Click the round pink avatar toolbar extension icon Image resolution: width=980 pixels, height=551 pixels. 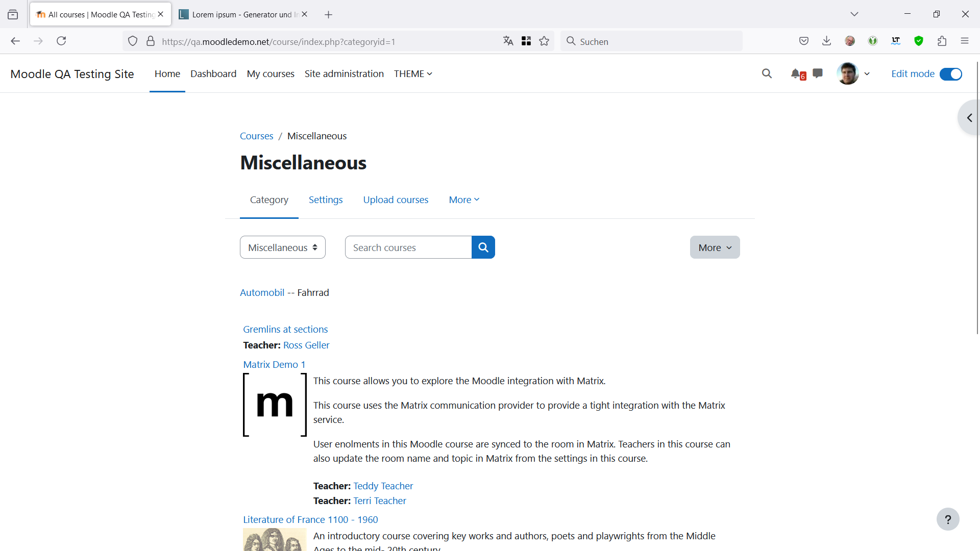click(850, 41)
